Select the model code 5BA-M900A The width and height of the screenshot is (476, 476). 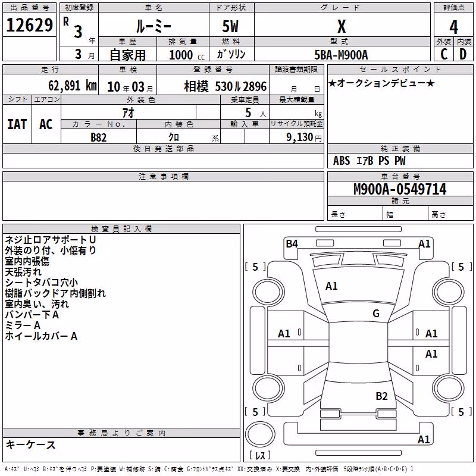coord(341,55)
